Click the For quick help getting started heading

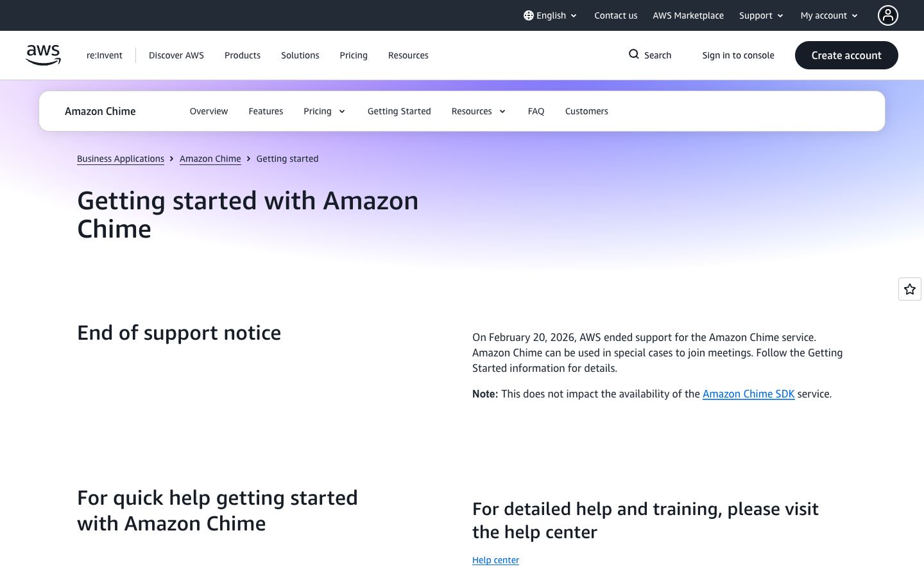(x=218, y=511)
